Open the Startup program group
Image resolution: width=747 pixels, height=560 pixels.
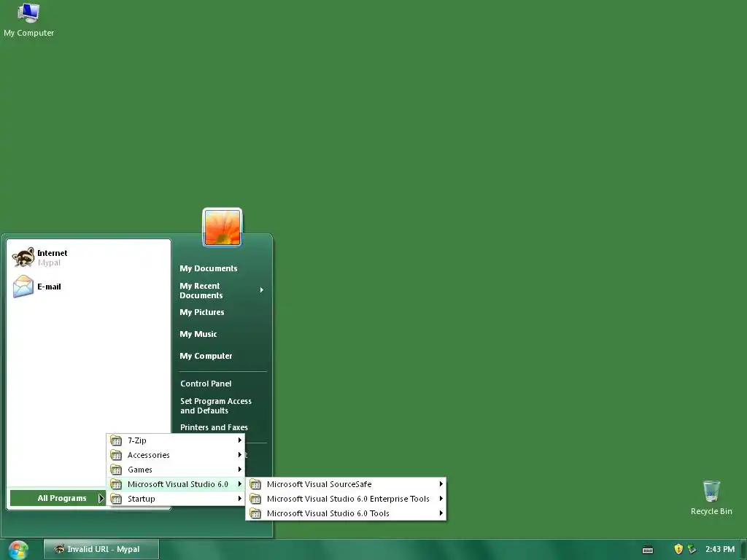coord(175,499)
